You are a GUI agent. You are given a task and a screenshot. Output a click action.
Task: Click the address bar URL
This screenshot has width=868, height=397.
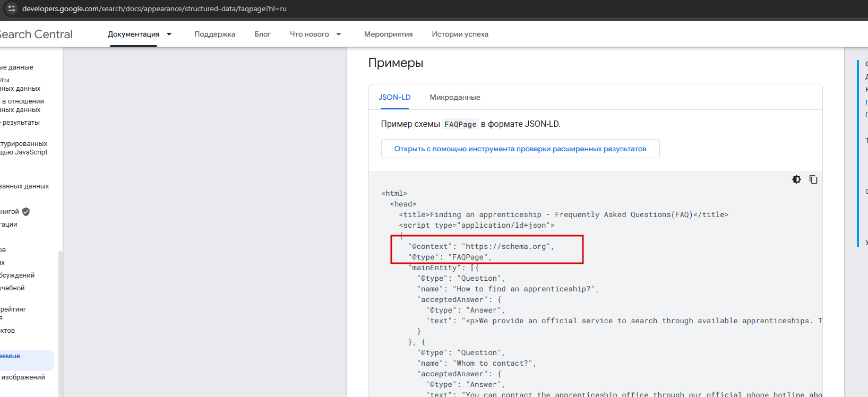(x=154, y=8)
